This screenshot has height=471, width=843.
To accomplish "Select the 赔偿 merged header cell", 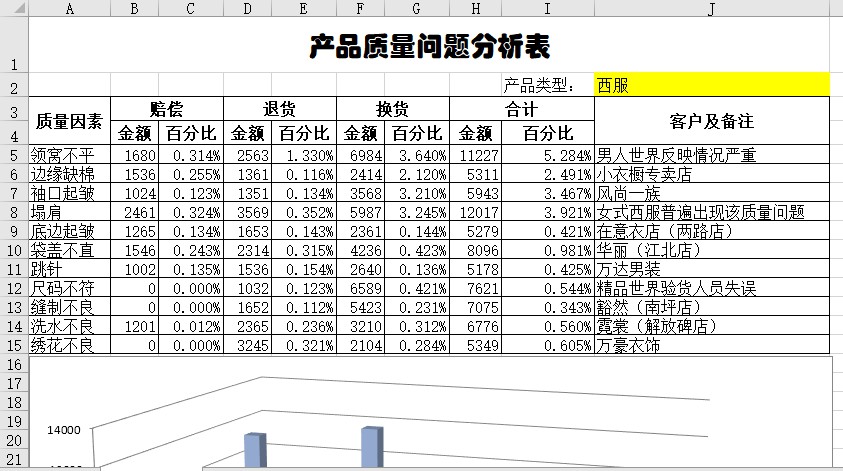I will (166, 109).
